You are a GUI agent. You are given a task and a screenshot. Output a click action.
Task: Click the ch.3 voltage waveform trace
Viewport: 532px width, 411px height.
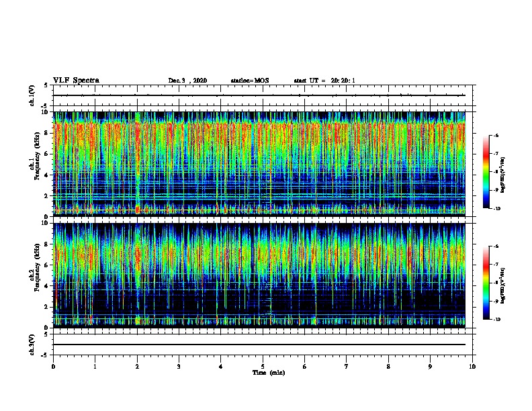pyautogui.click(x=259, y=345)
